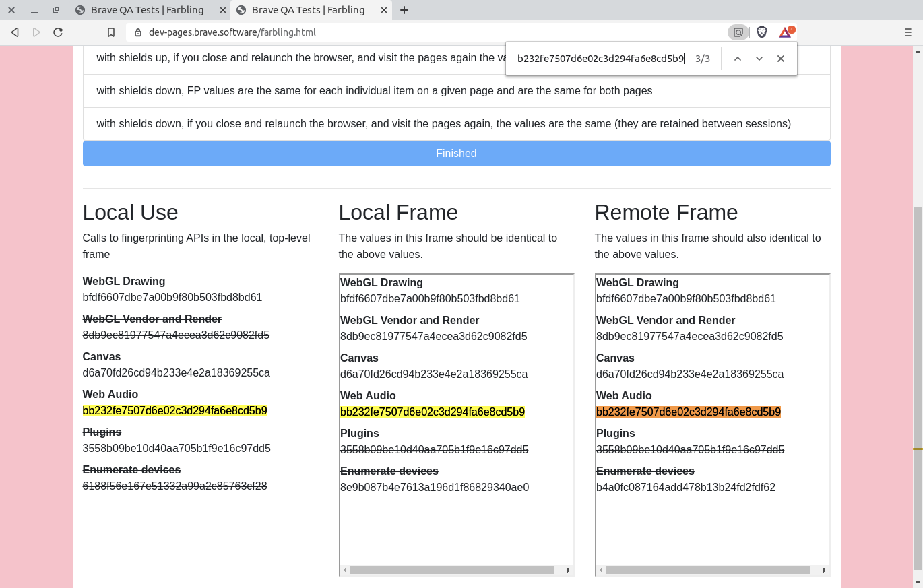Click the blue Finished button
Image resolution: width=923 pixels, height=588 pixels.
456,154
